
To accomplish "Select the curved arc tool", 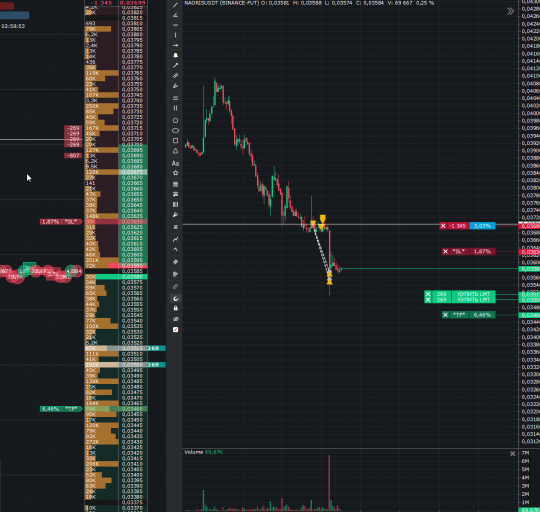I will (x=175, y=249).
